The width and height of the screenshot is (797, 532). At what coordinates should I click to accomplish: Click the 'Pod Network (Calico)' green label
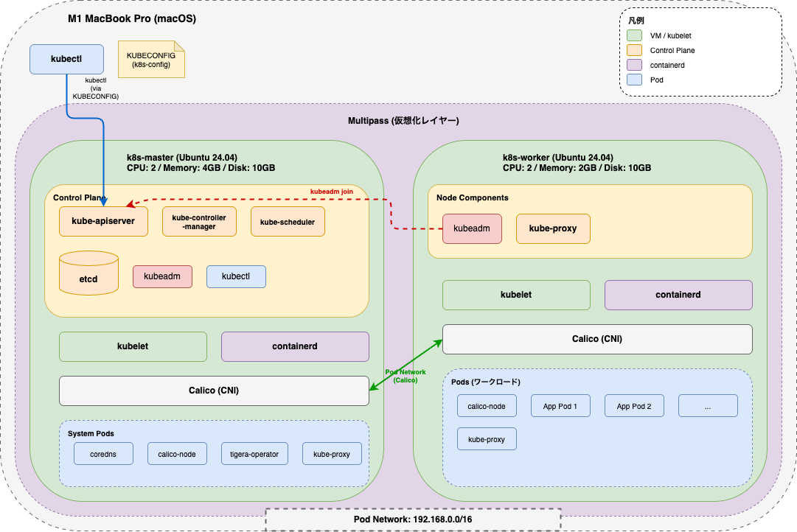coord(406,376)
